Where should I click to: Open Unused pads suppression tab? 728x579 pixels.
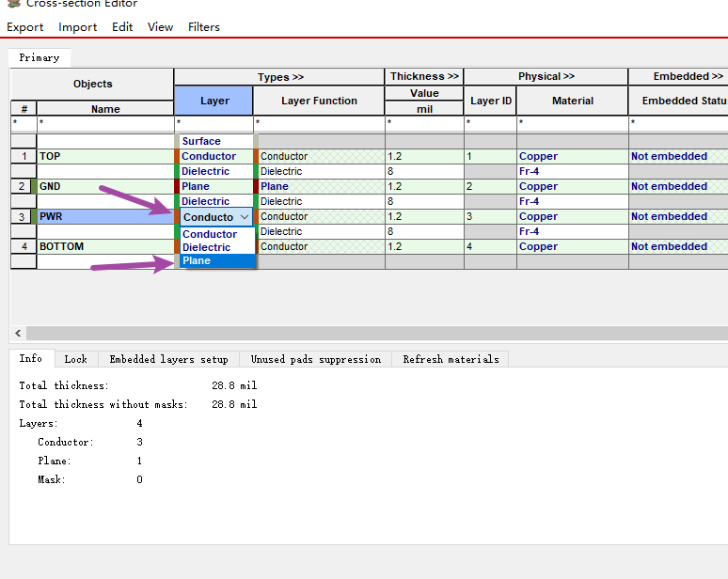click(316, 359)
